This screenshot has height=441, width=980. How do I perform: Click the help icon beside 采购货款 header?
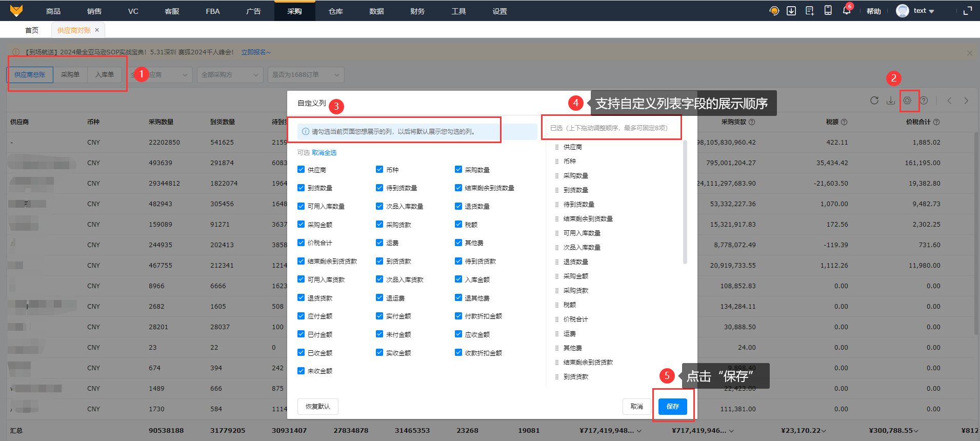(752, 122)
